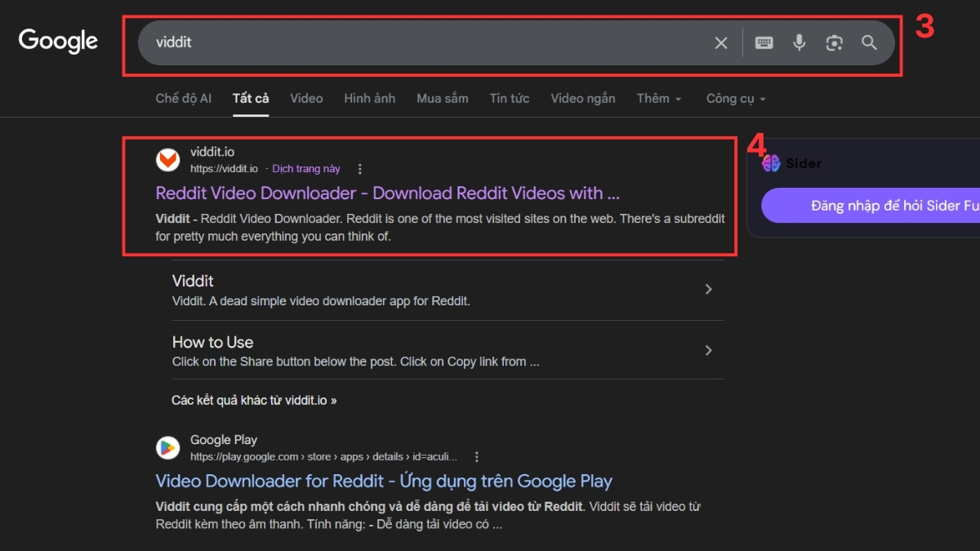Start voice search with the microphone icon
The height and width of the screenshot is (551, 980).
799,42
